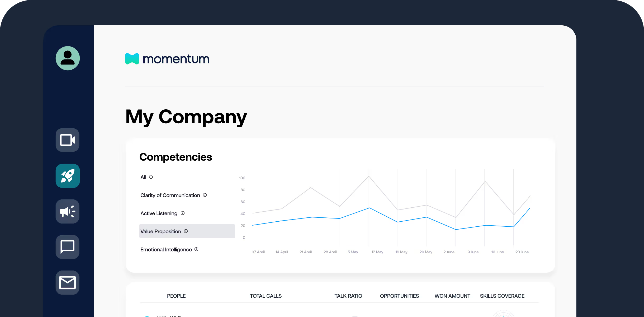
Task: Open the user profile avatar in sidebar
Action: click(x=68, y=58)
